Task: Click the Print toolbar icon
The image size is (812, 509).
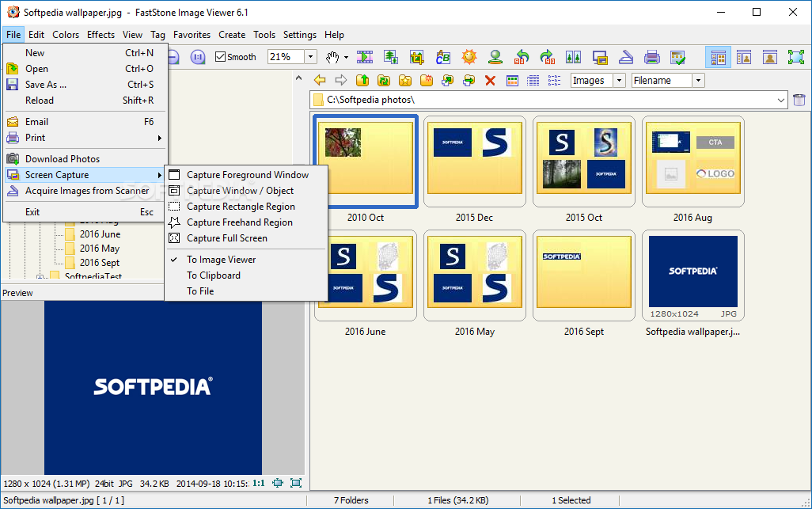Action: (x=652, y=57)
